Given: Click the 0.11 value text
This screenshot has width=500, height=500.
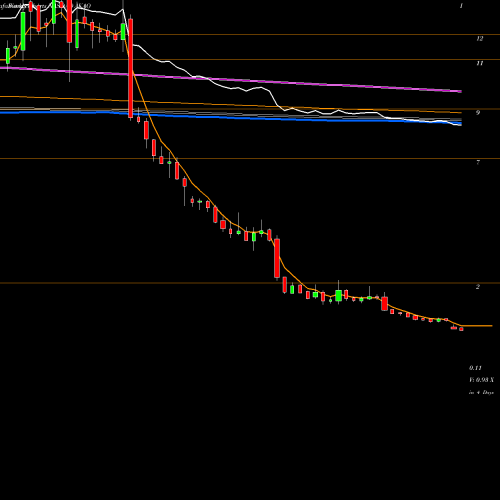Looking at the screenshot, I should [x=475, y=368].
